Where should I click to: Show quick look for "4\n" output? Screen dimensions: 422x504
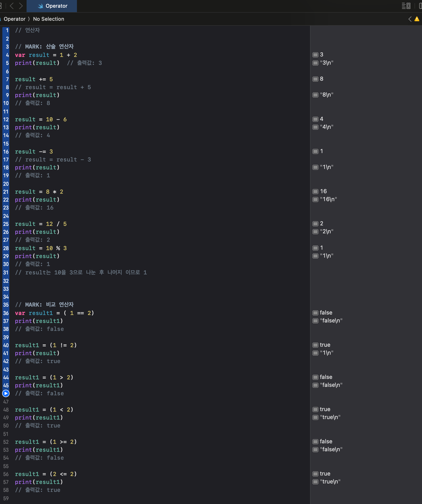[x=315, y=127]
